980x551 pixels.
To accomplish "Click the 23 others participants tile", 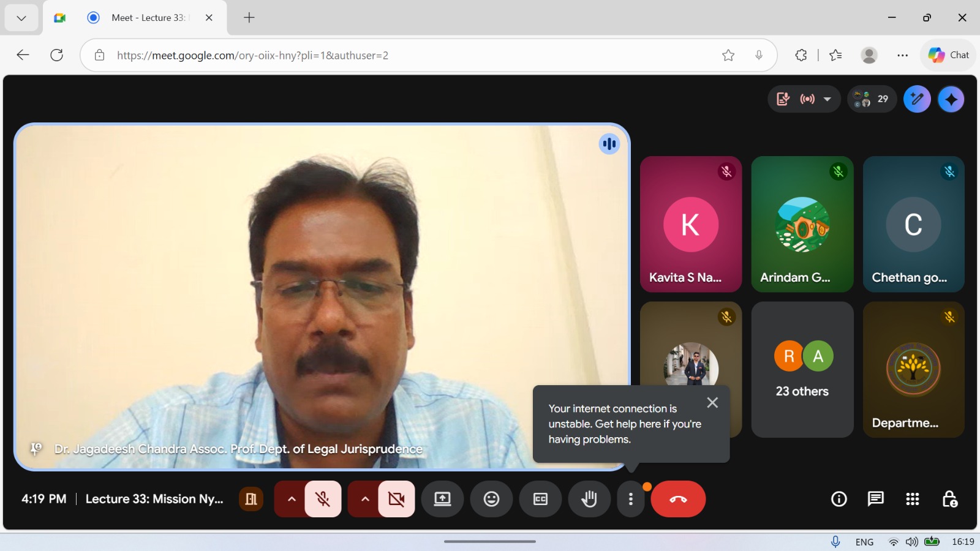I will click(x=802, y=370).
